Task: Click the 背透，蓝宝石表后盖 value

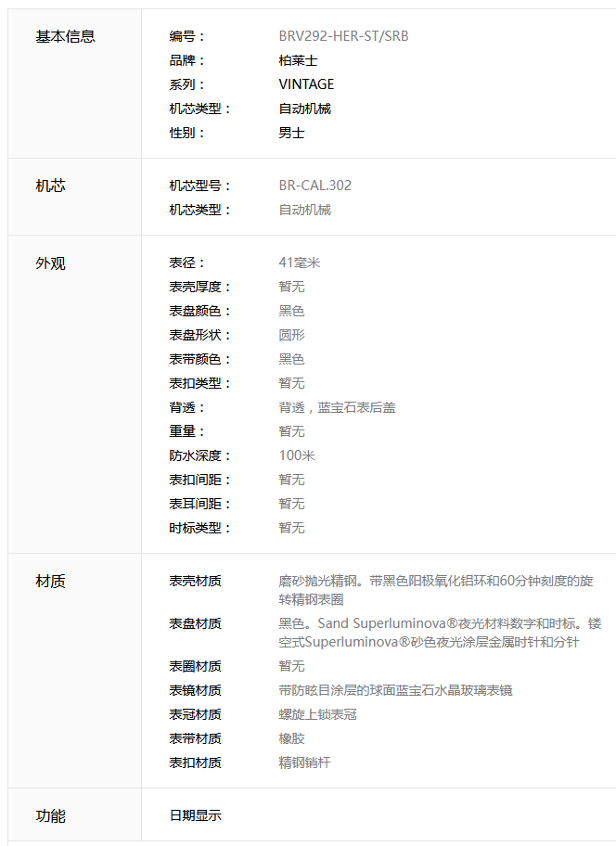Action: (x=337, y=407)
